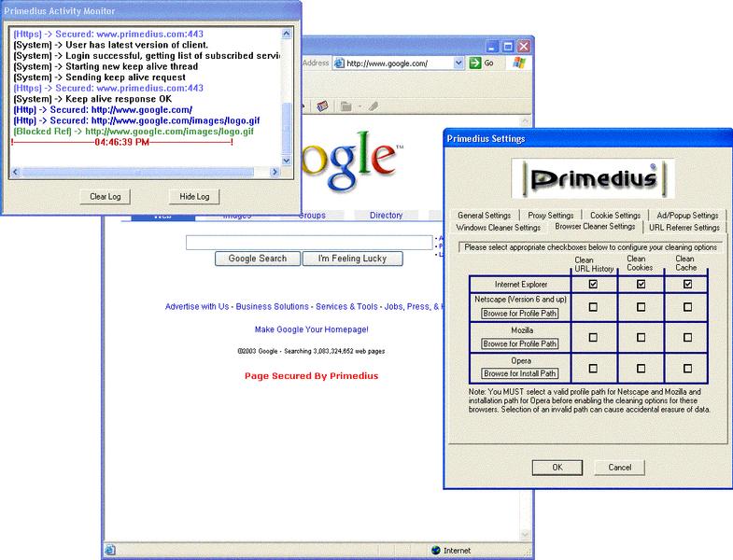Click I'm Feeling Lucky button

coord(352,259)
